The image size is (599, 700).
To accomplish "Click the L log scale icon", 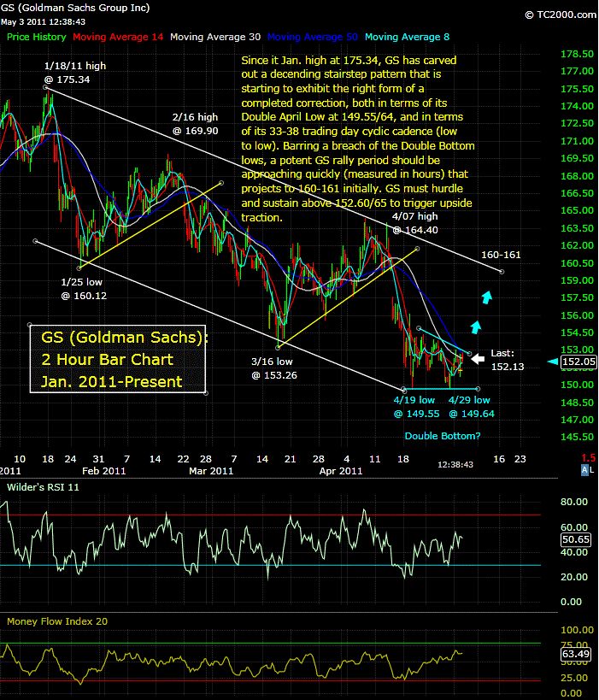I will point(592,469).
